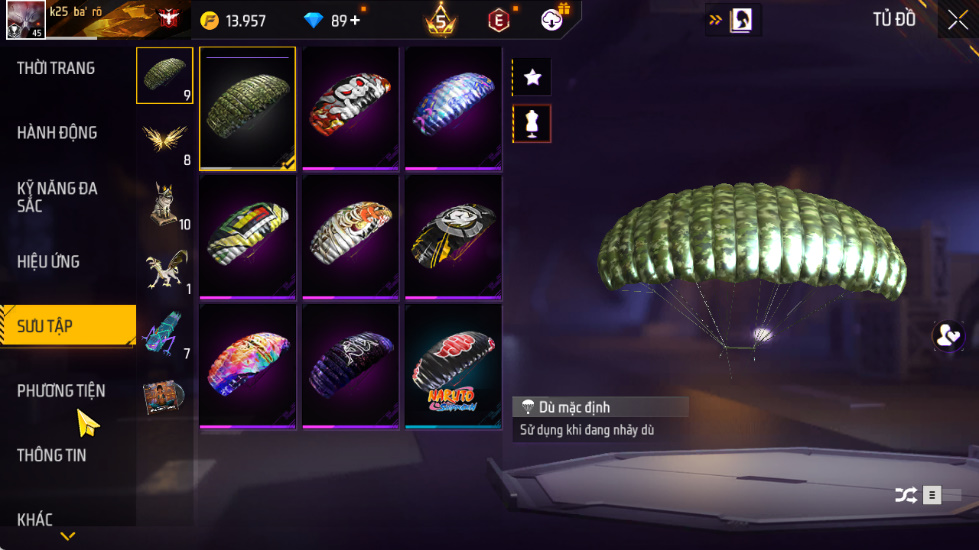Image resolution: width=979 pixels, height=550 pixels.
Task: Click the Elite Pass E badge
Action: (x=498, y=20)
